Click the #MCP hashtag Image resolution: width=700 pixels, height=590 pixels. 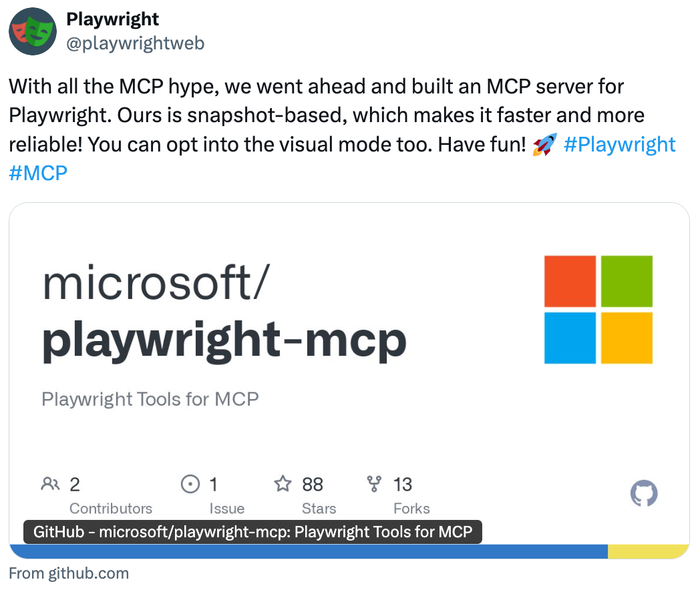(x=38, y=173)
